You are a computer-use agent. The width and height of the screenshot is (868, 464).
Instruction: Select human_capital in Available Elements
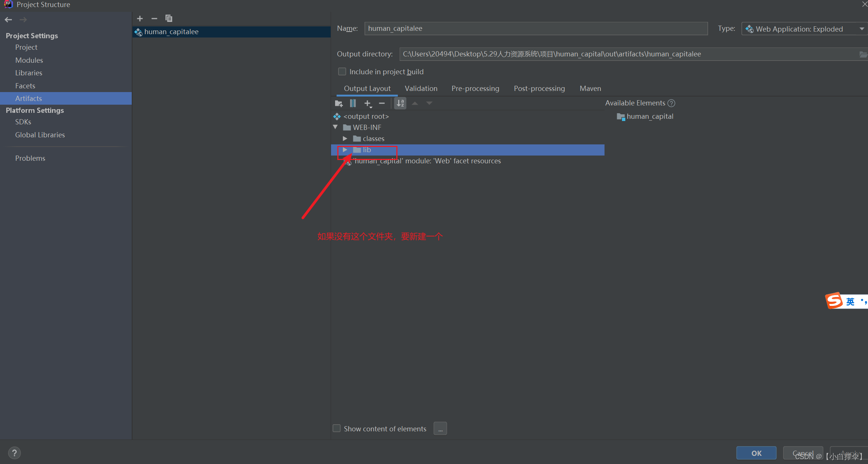(x=645, y=117)
